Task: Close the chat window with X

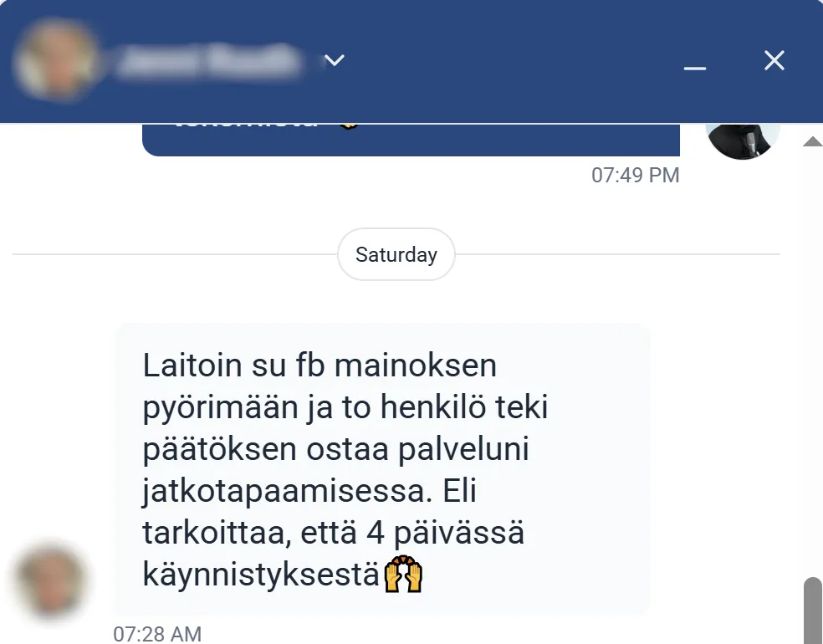Action: click(774, 60)
